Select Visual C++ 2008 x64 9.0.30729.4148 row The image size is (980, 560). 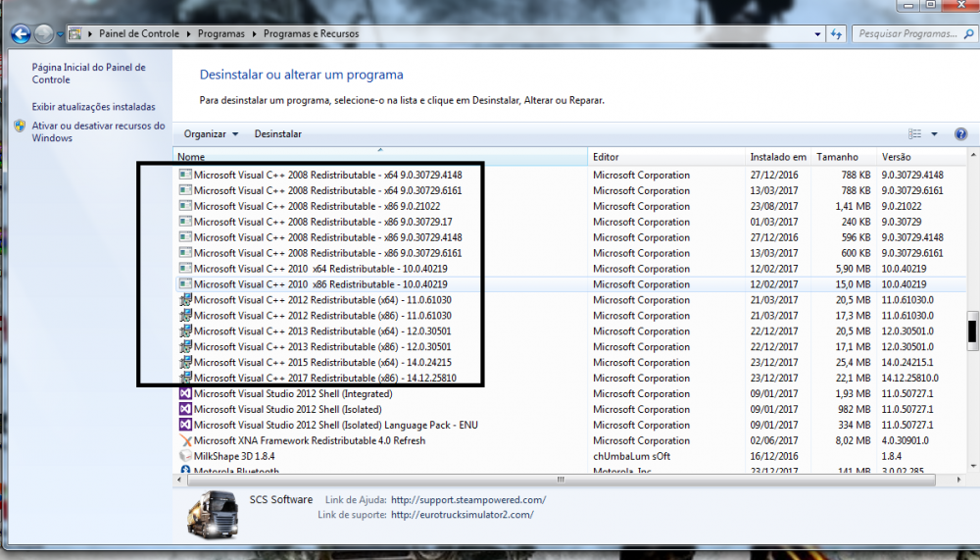tap(327, 176)
